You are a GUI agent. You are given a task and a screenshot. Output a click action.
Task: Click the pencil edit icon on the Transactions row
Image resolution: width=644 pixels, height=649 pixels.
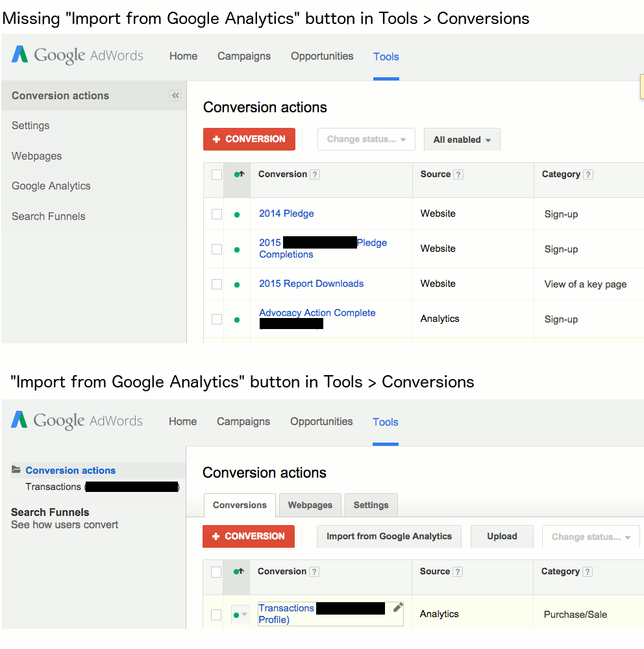click(x=397, y=607)
